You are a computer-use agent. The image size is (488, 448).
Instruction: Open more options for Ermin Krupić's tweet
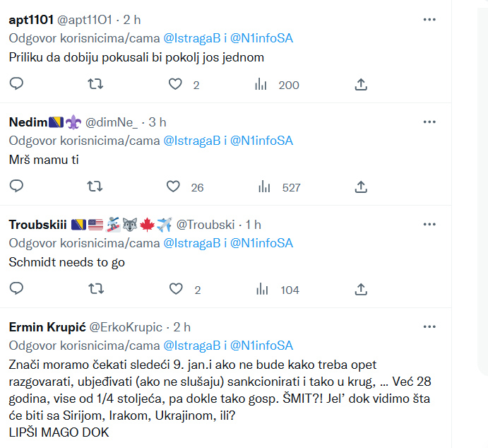point(429,327)
